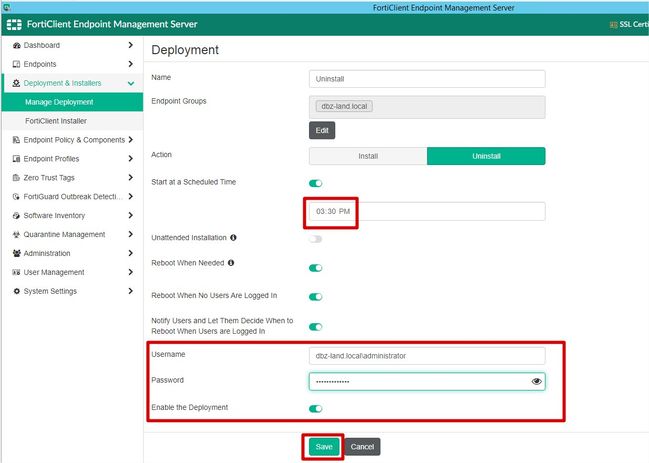Click the Endpoints monitor icon
Image resolution: width=649 pixels, height=463 pixels.
coord(17,64)
